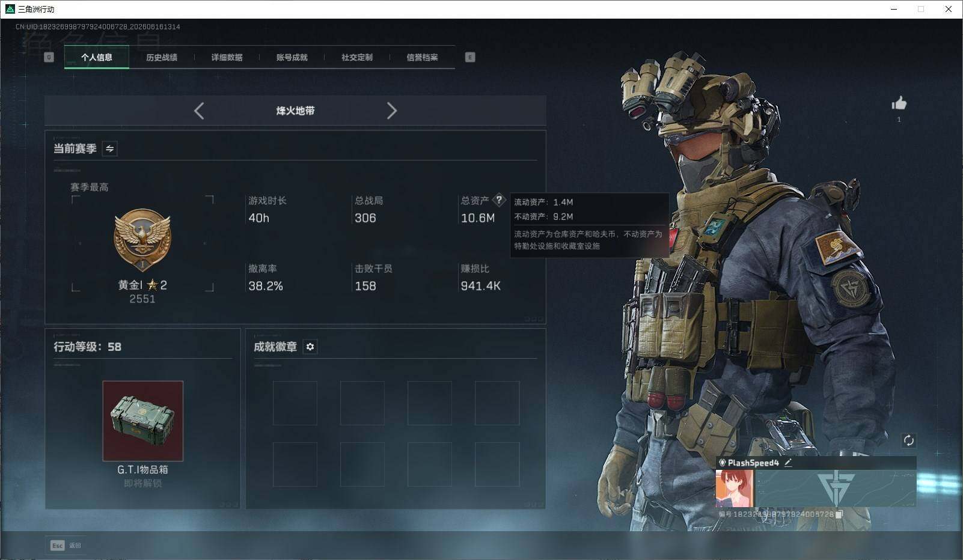Click the player avatar portrait
Image resolution: width=963 pixels, height=560 pixels.
coord(735,488)
